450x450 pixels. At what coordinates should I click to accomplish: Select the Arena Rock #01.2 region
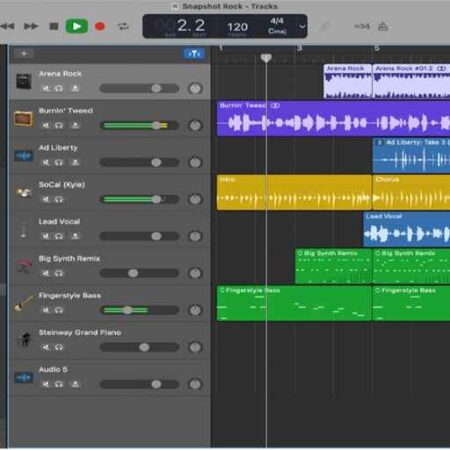click(411, 82)
